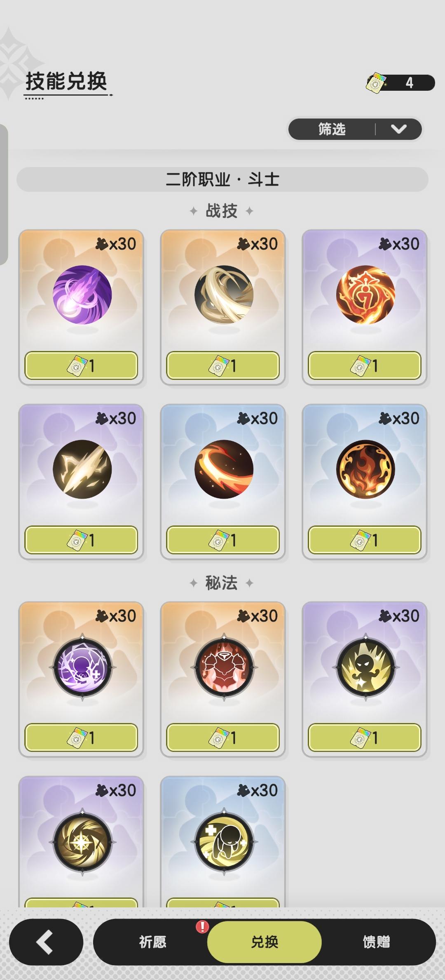Select the golden lightning slash skill icon
The image size is (445, 980).
[x=82, y=469]
